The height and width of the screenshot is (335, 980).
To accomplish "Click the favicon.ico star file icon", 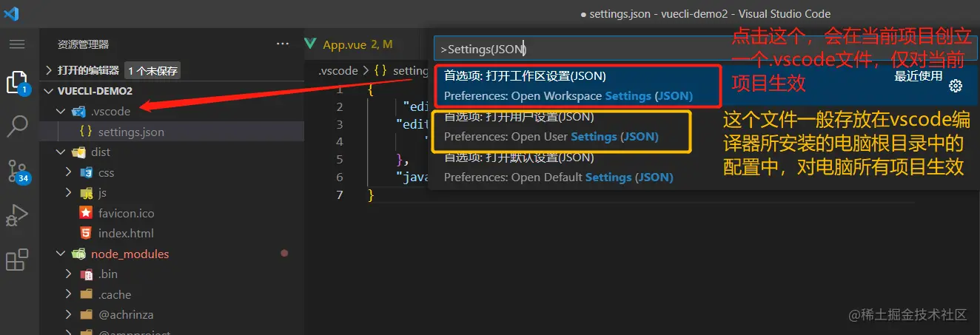I will tap(86, 213).
